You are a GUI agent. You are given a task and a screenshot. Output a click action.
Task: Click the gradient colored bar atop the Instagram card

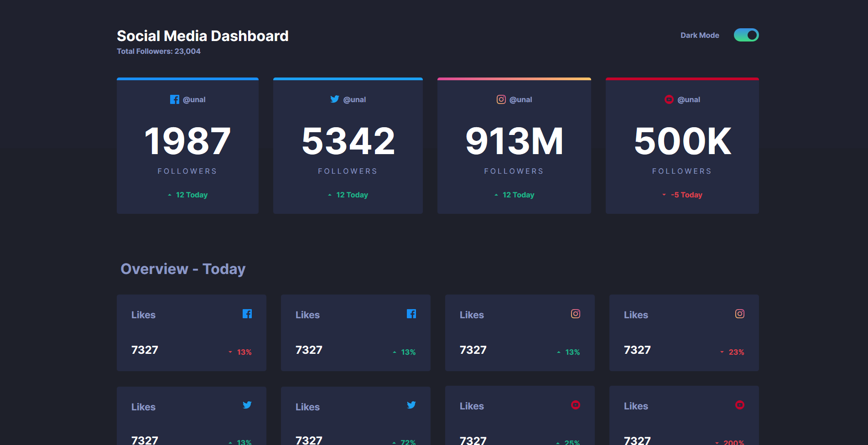[514, 78]
